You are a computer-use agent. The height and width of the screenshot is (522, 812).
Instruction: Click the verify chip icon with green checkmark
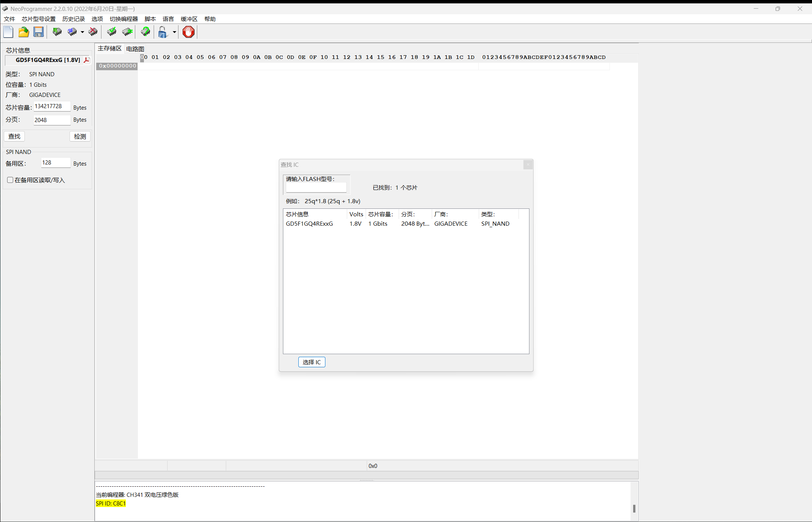click(x=112, y=32)
